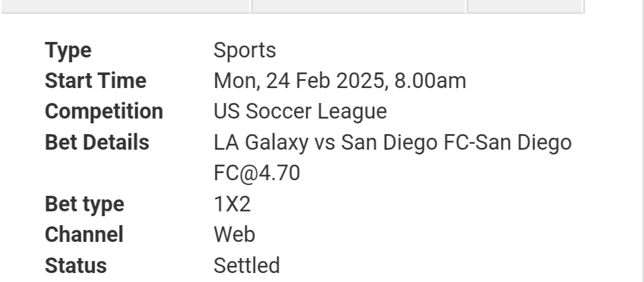Click the Start Time label
The height and width of the screenshot is (282, 644).
point(95,81)
